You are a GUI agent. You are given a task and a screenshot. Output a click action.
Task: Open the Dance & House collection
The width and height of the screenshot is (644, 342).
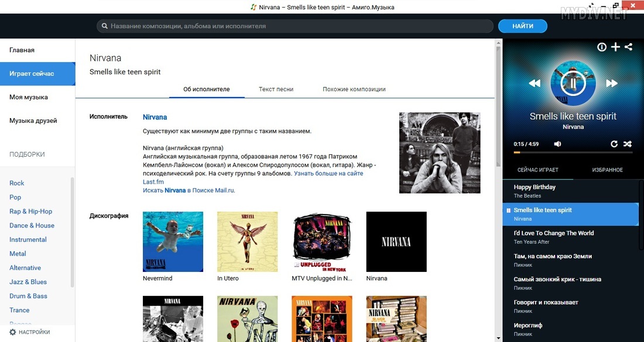(32, 226)
